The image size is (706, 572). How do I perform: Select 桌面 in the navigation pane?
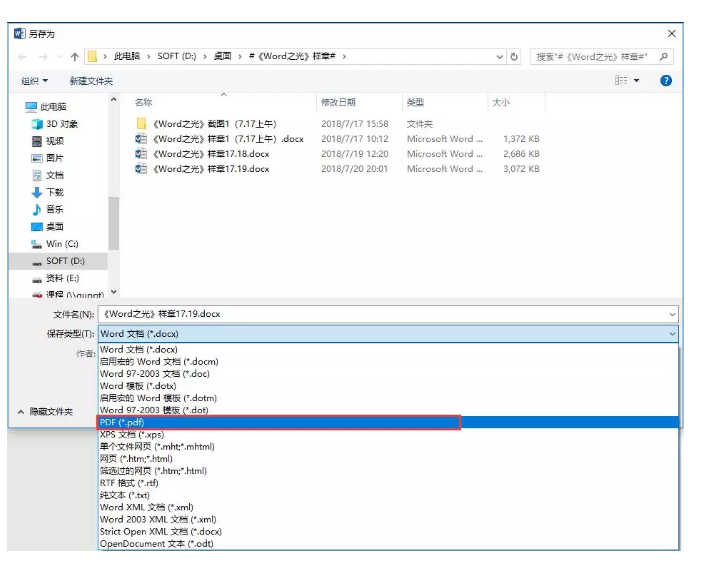[48, 227]
